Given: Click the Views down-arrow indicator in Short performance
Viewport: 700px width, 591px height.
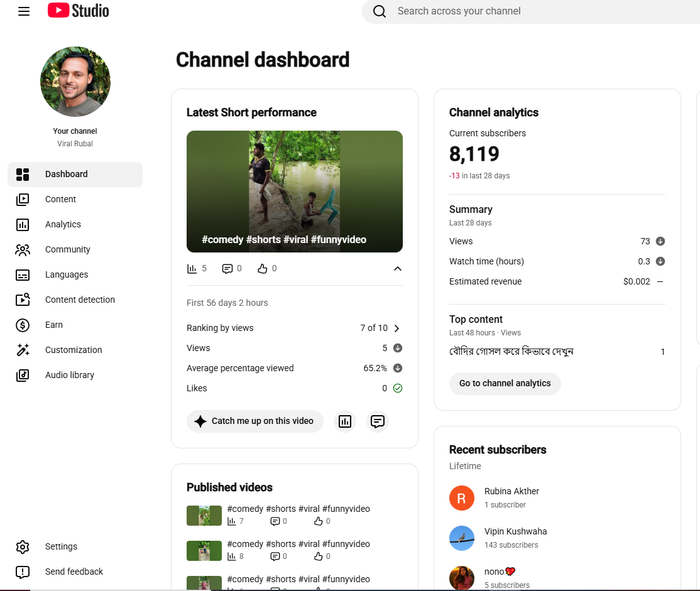Looking at the screenshot, I should (x=398, y=348).
